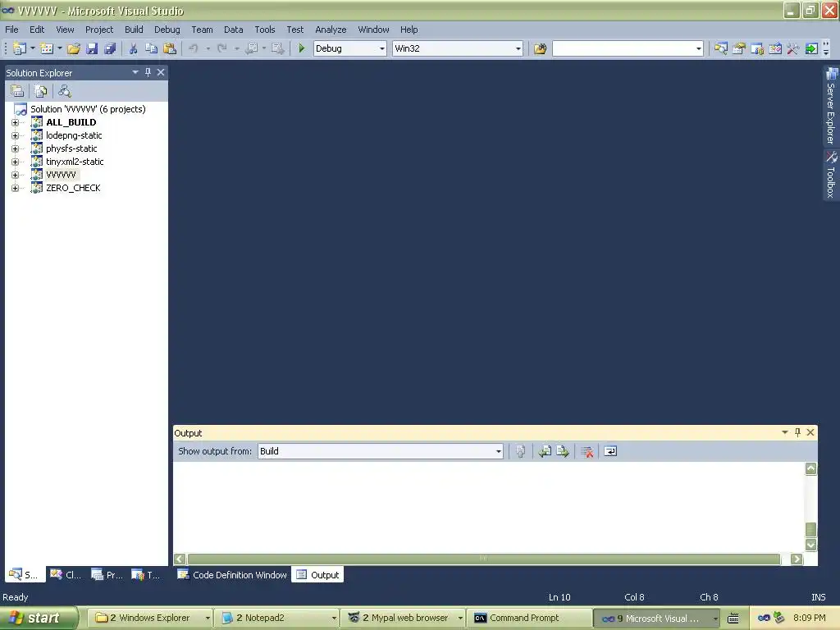The image size is (840, 630).
Task: Click the Find in Files icon
Action: (x=540, y=48)
